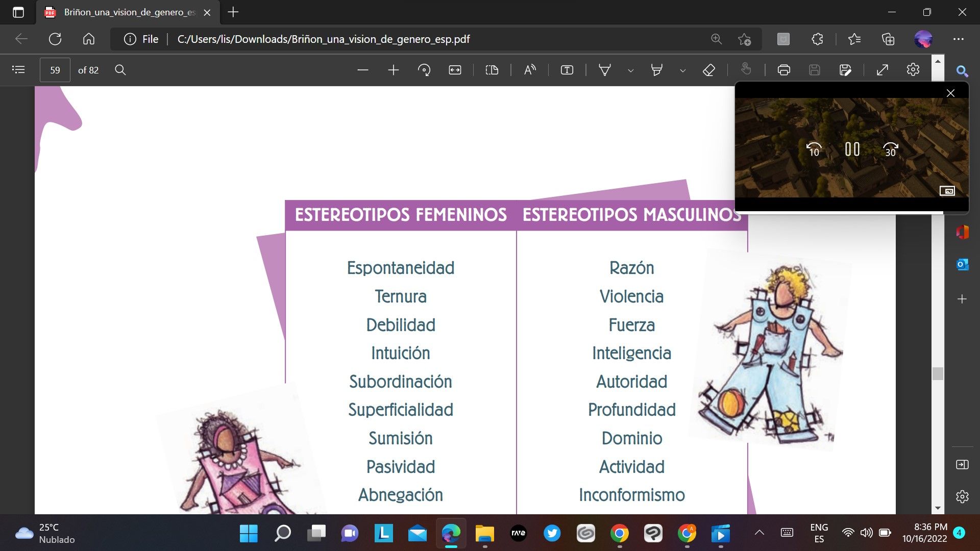Screen dimensions: 980x551
Task: Click the page number input field
Action: coord(55,70)
